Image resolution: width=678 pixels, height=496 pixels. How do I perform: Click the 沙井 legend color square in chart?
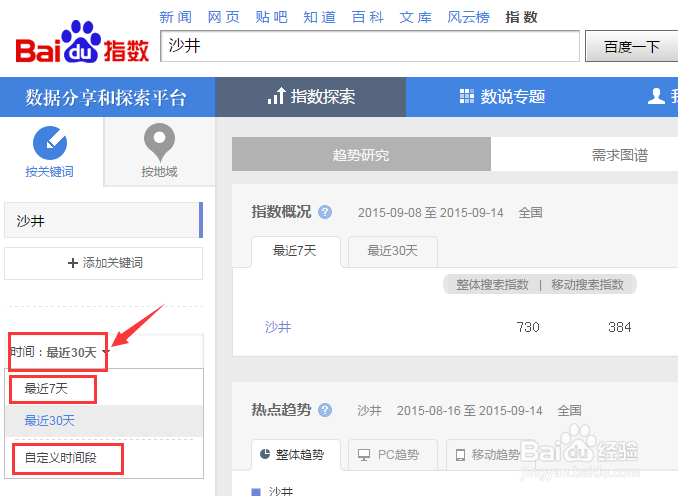256,492
